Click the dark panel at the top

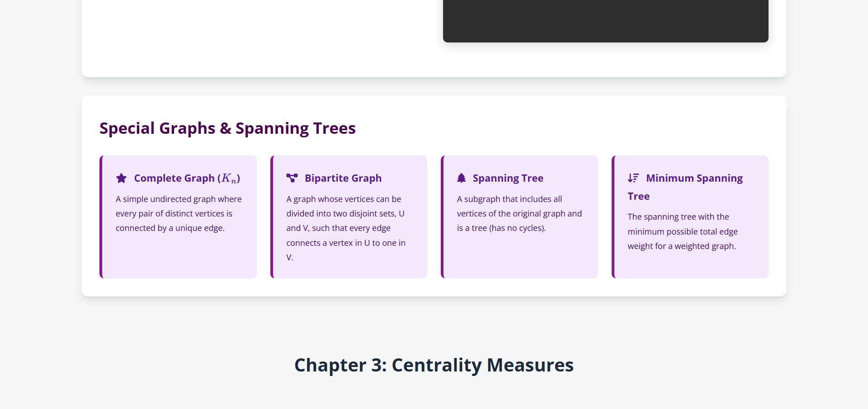pos(606,20)
